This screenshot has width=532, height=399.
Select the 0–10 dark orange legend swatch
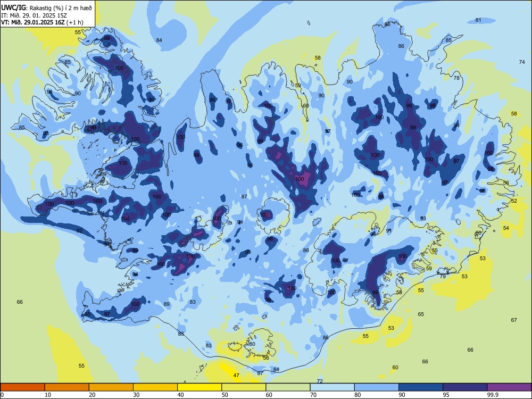tap(22, 387)
